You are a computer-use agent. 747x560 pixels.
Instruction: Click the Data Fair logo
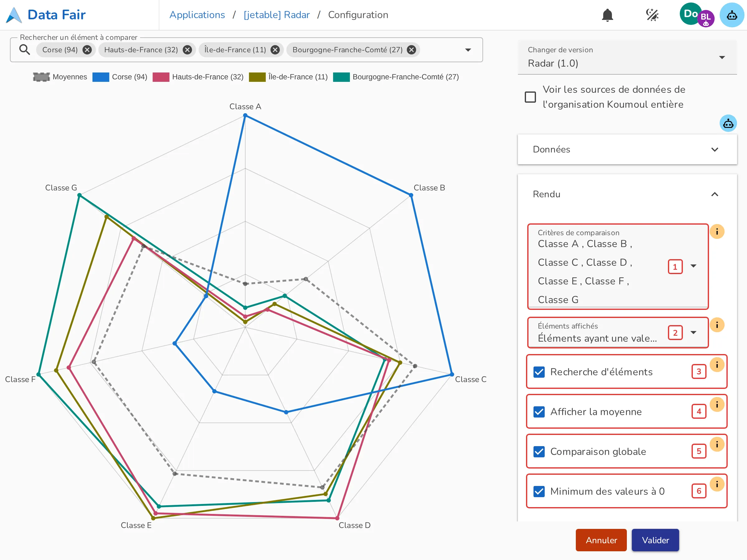46,15
